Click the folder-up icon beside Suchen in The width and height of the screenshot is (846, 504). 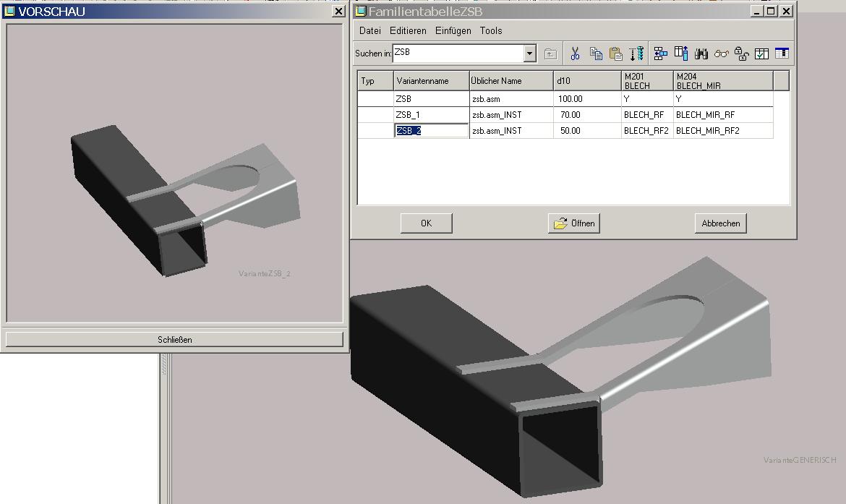pyautogui.click(x=550, y=54)
